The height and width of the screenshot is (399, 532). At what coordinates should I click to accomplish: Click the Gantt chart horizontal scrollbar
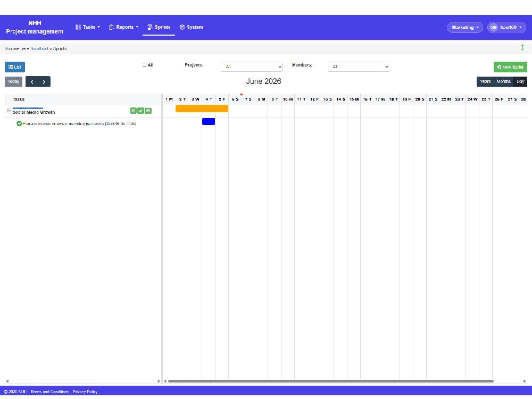[x=331, y=381]
